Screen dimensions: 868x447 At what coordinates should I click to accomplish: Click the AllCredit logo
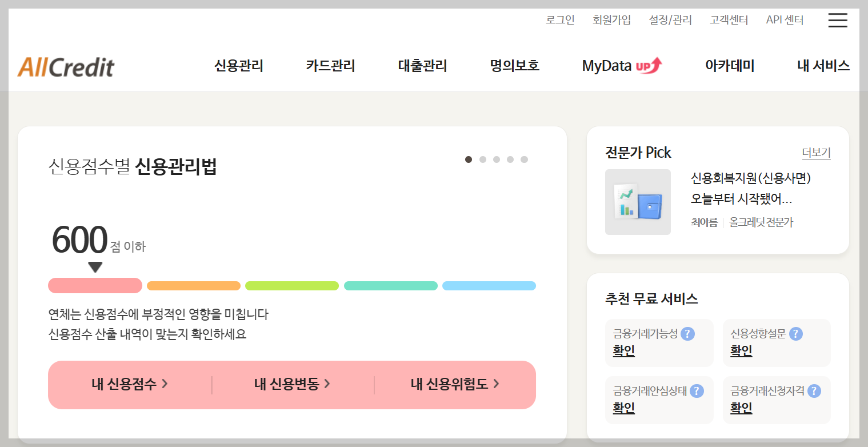tap(66, 66)
